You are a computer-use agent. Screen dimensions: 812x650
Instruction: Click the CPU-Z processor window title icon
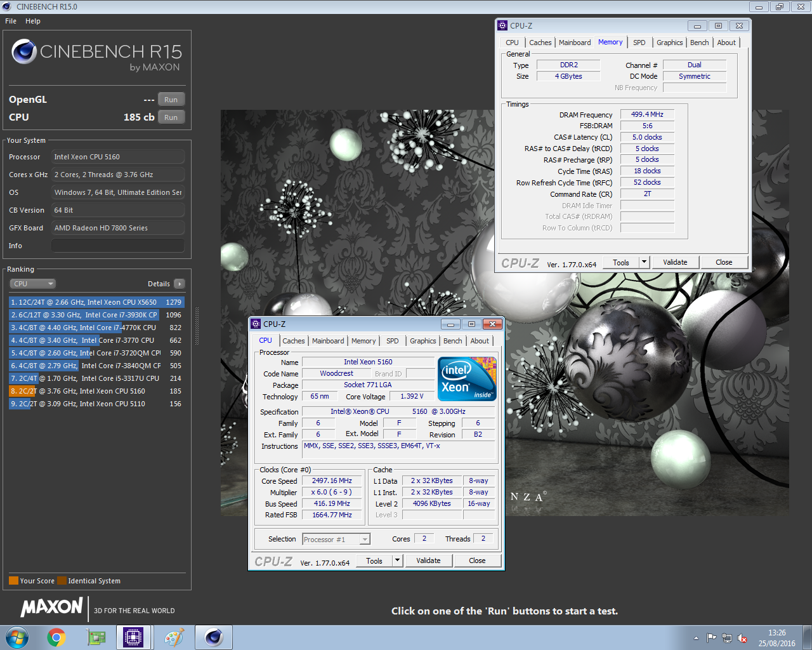tap(256, 324)
